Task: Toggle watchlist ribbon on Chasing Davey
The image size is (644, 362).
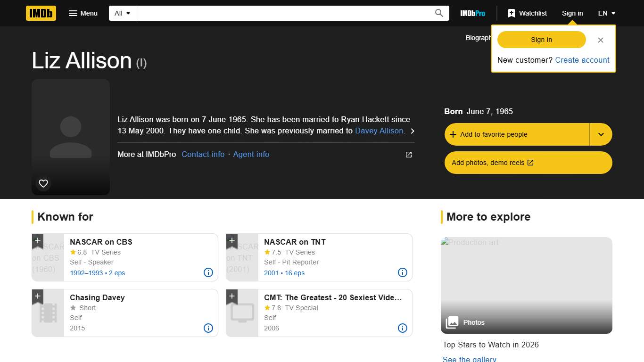Action: pos(38,296)
